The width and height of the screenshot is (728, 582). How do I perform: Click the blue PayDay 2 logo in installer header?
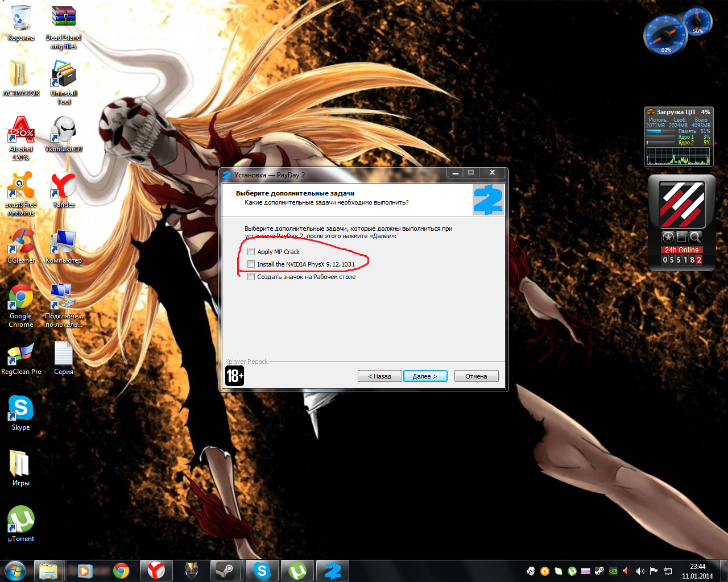pyautogui.click(x=488, y=199)
